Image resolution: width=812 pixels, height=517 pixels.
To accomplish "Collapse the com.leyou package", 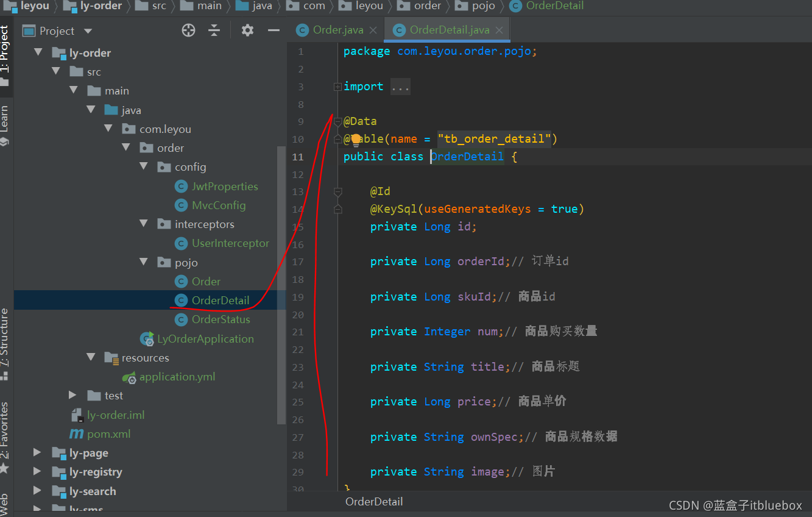I will coord(108,129).
